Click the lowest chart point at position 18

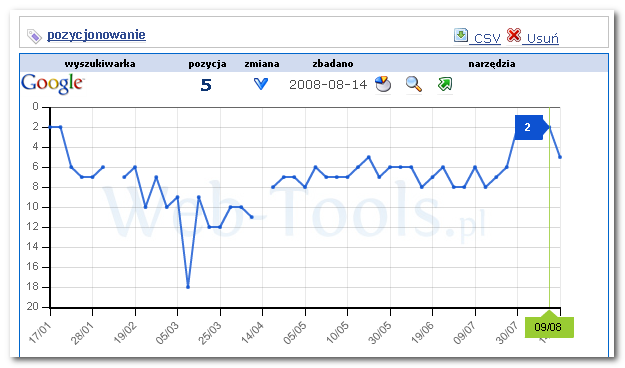(x=188, y=287)
